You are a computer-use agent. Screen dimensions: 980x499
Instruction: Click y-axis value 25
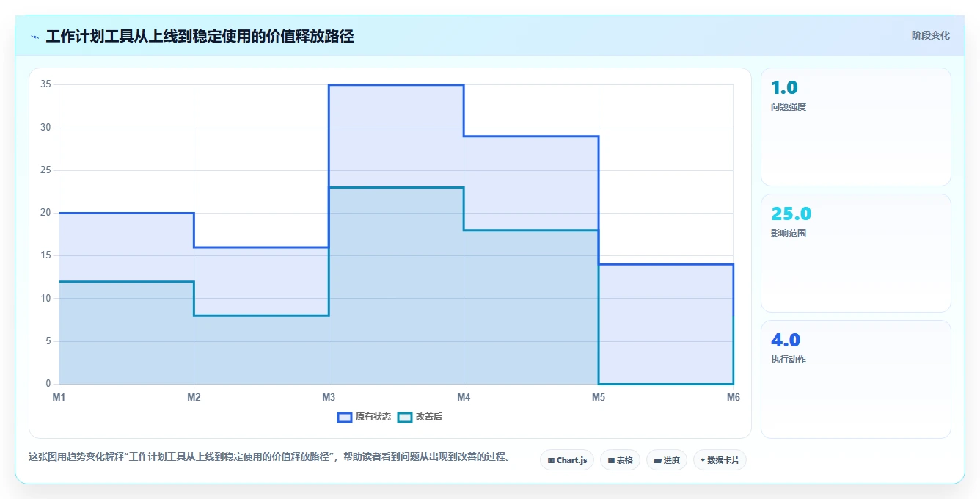click(45, 170)
